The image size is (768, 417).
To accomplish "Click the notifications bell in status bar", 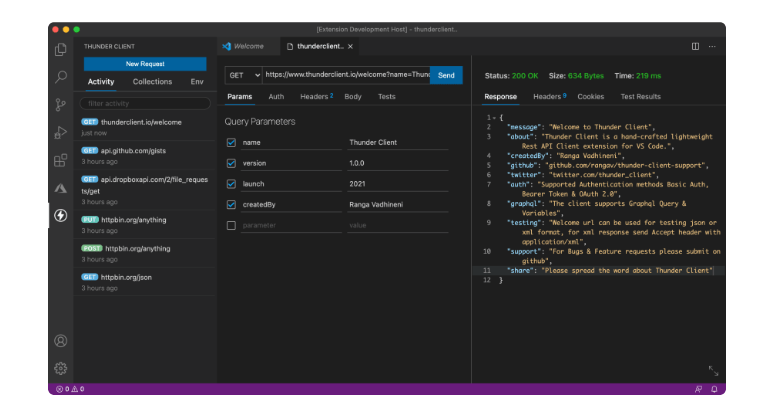I will [x=714, y=389].
